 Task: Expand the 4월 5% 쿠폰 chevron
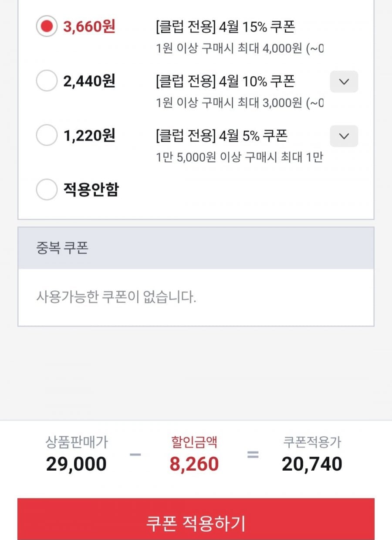click(344, 136)
